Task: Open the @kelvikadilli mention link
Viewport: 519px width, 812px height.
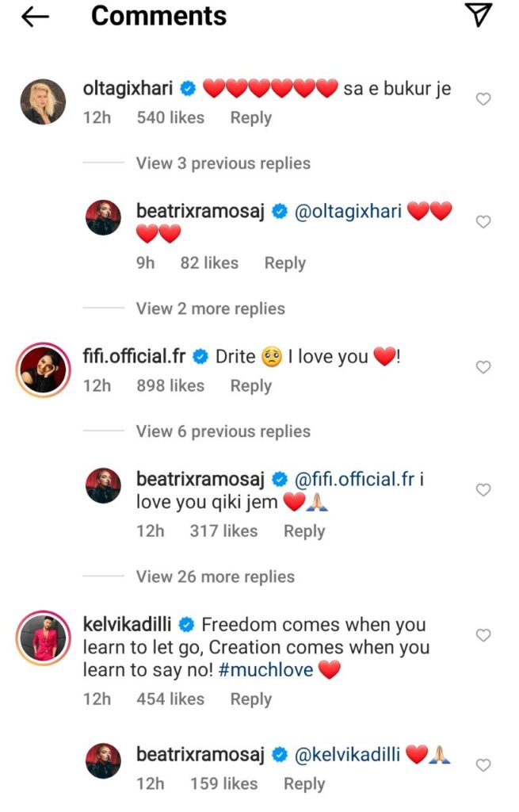Action: [x=347, y=756]
